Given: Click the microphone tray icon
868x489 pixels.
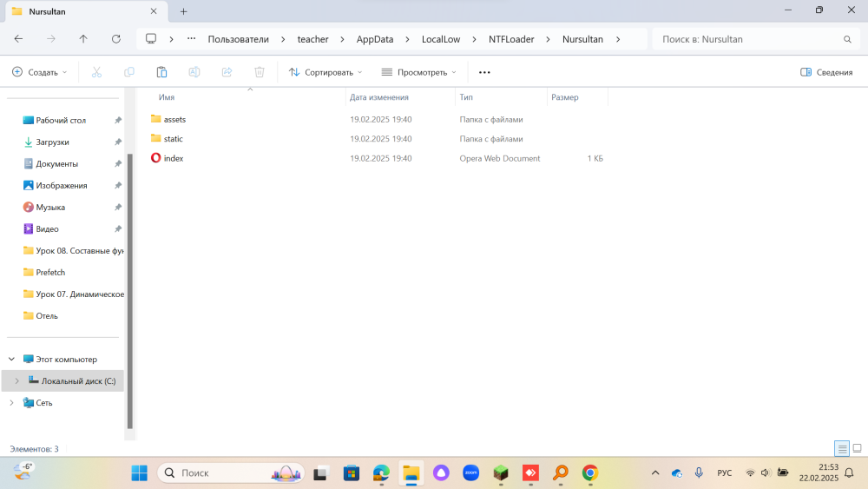Looking at the screenshot, I should tap(699, 473).
